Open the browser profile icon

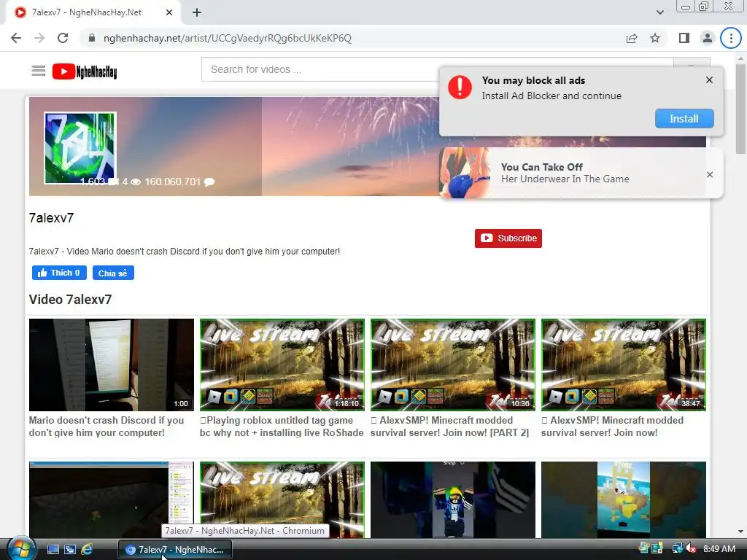(x=708, y=38)
